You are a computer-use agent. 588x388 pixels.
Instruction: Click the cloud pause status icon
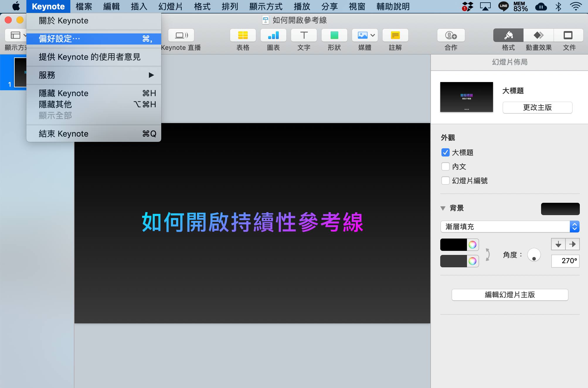[x=541, y=6]
